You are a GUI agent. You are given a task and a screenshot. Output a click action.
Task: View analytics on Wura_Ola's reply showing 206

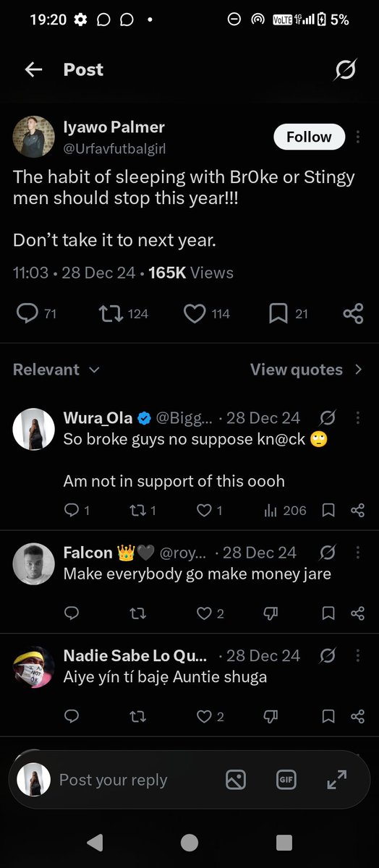pyautogui.click(x=271, y=510)
